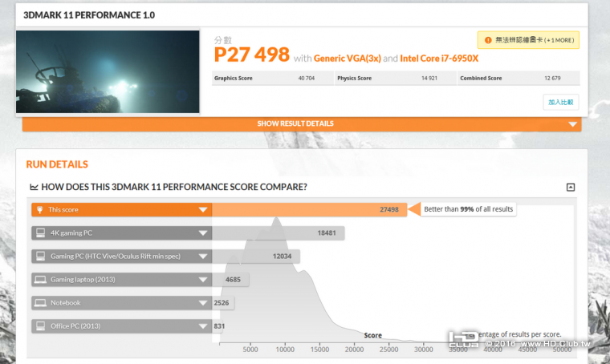
Task: Click the chart icon before score compare heading
Action: (x=34, y=188)
